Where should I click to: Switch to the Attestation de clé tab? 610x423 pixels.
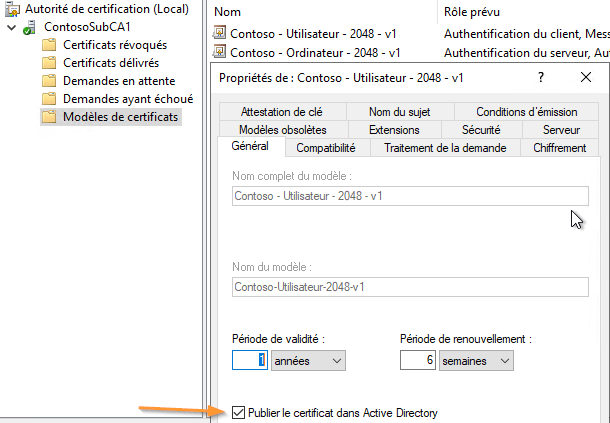pos(282,112)
